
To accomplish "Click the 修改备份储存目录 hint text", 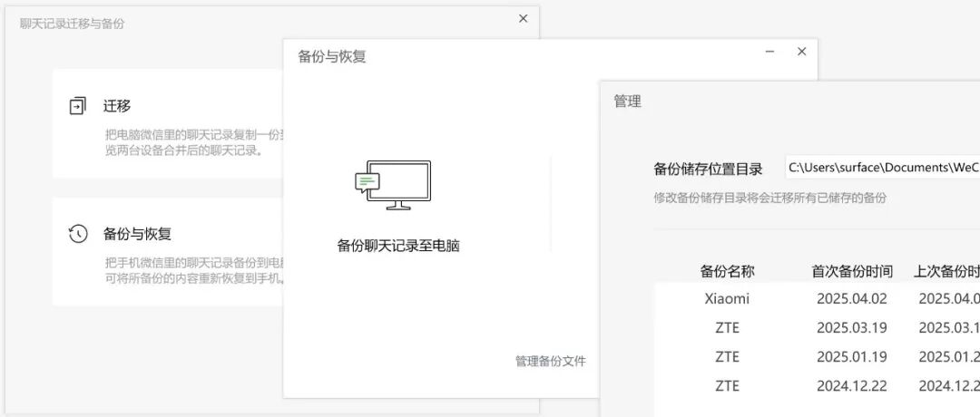I will click(770, 199).
